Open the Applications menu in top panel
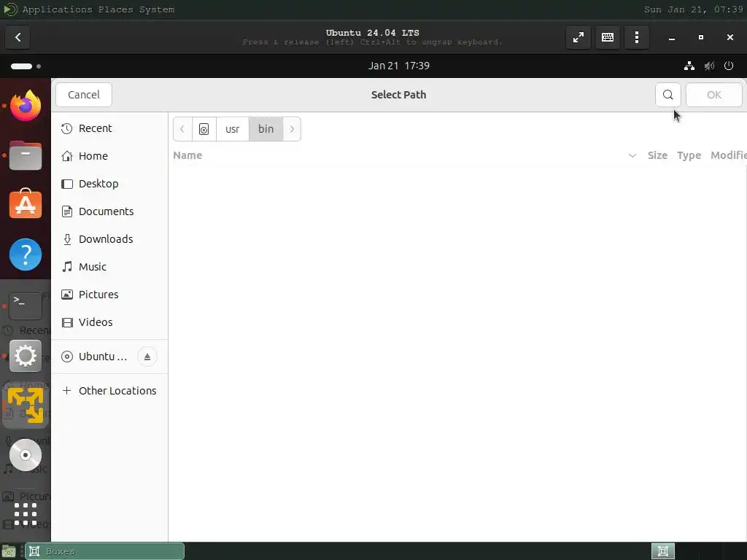Image resolution: width=747 pixels, height=560 pixels. tap(57, 9)
